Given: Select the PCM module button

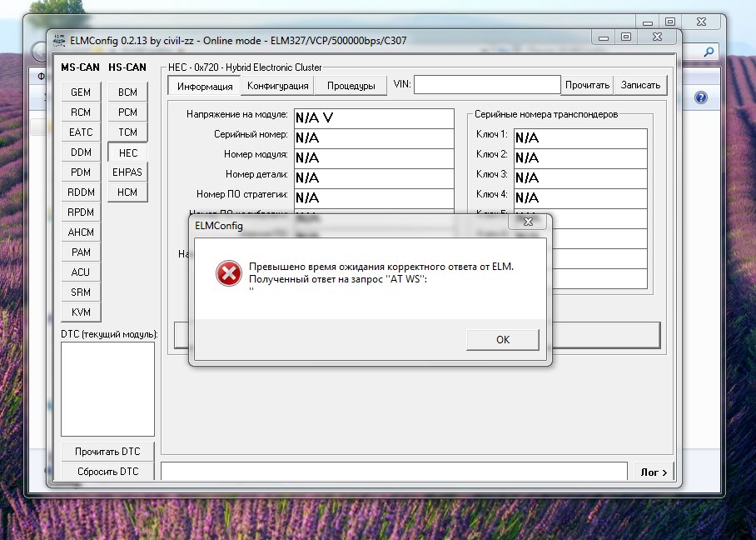Looking at the screenshot, I should point(127,112).
